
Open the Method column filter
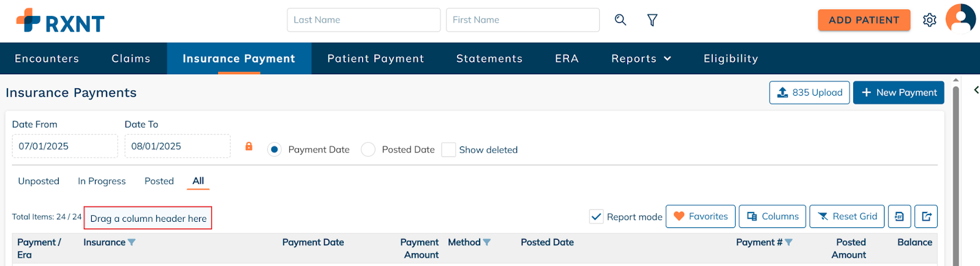(487, 243)
